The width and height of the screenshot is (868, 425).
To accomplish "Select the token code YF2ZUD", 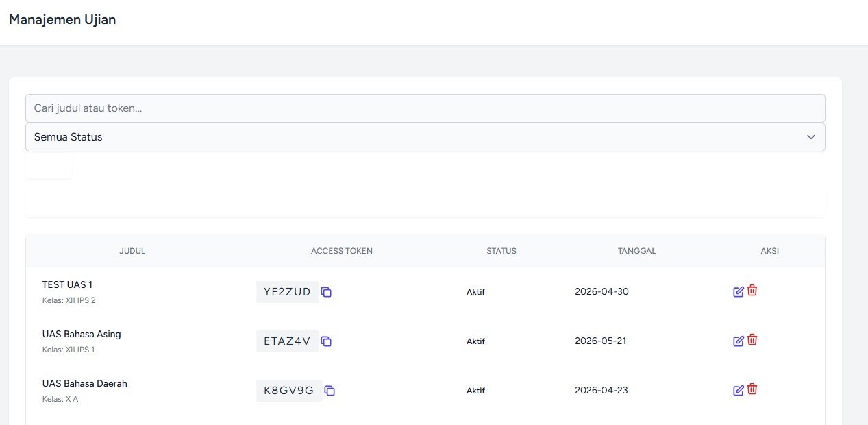I will click(287, 292).
